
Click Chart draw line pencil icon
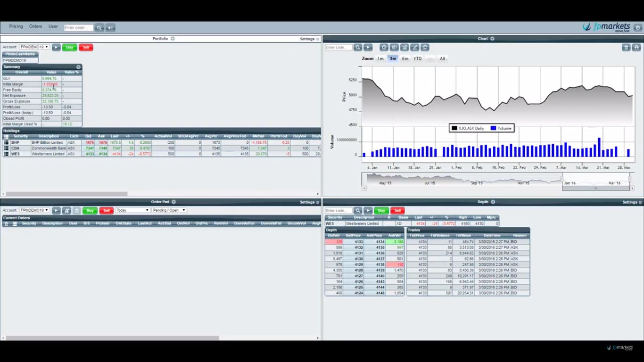point(415,48)
